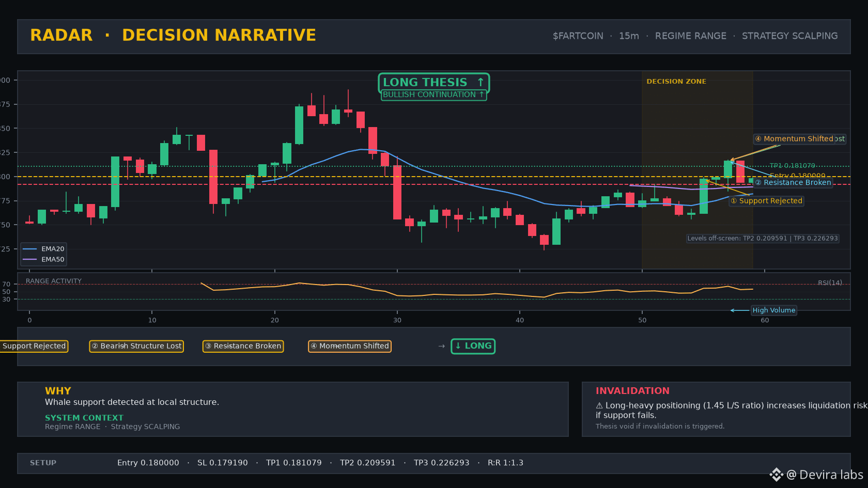Image resolution: width=868 pixels, height=488 pixels.
Task: Click the Resistance Broken annotation on the chart
Action: 793,182
